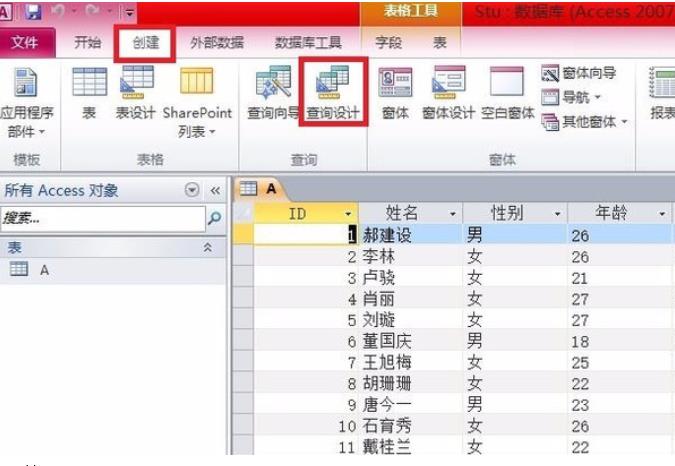The width and height of the screenshot is (675, 466).
Task: Click the age cell 21 in 卢骁 row
Action: tap(620, 278)
